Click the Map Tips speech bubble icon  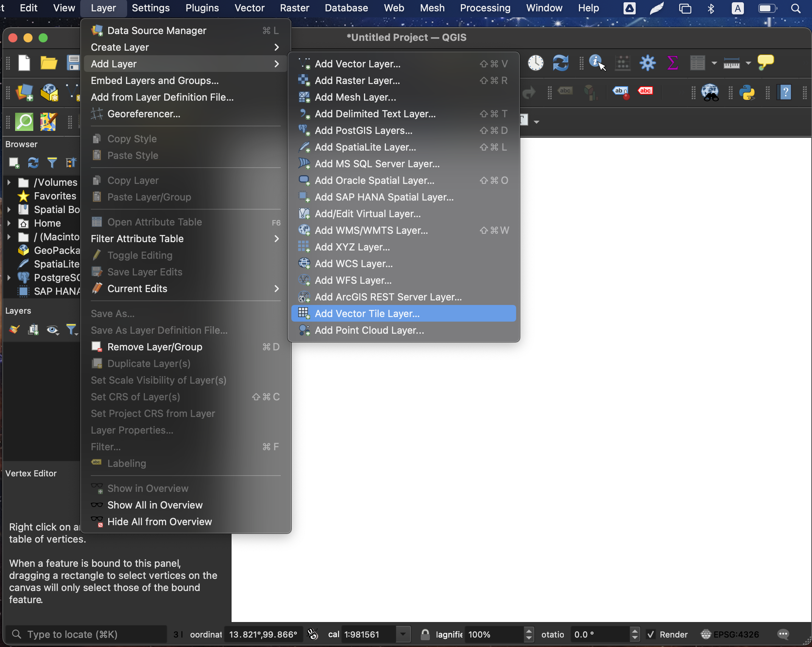[765, 62]
